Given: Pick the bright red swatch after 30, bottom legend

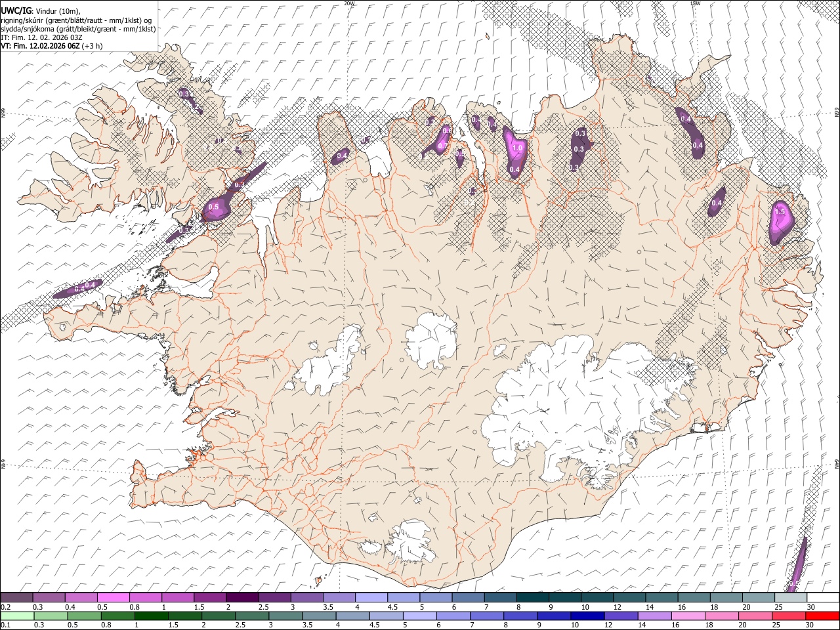Looking at the screenshot, I should point(823,616).
